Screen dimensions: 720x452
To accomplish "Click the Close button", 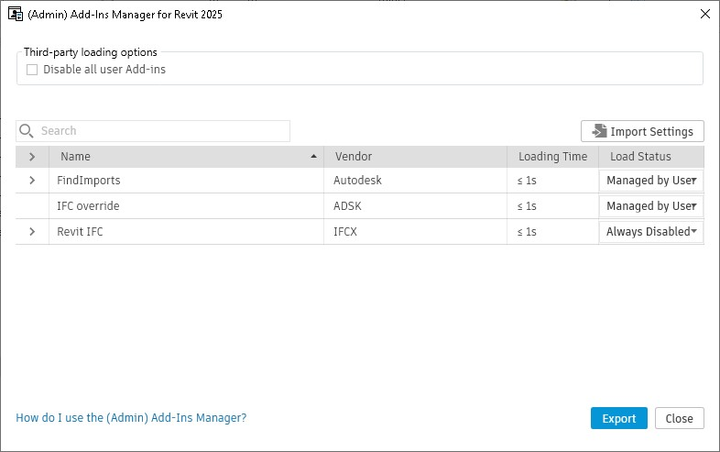I will click(679, 418).
